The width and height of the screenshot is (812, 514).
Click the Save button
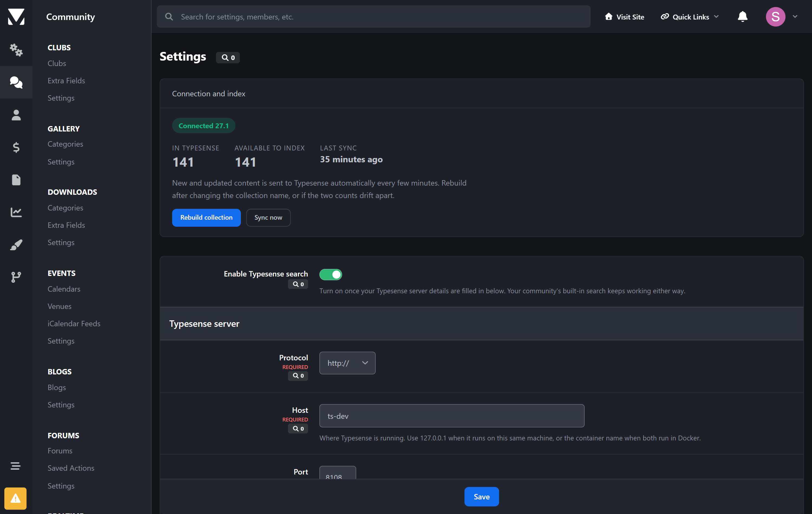click(482, 496)
